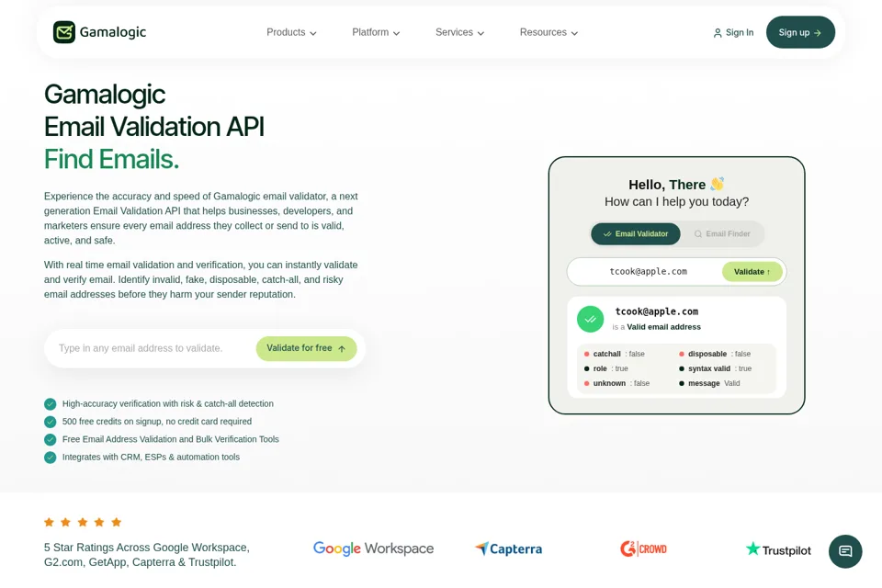Image resolution: width=882 pixels, height=588 pixels.
Task: Click the person icon next to Sign In
Action: [x=718, y=33]
